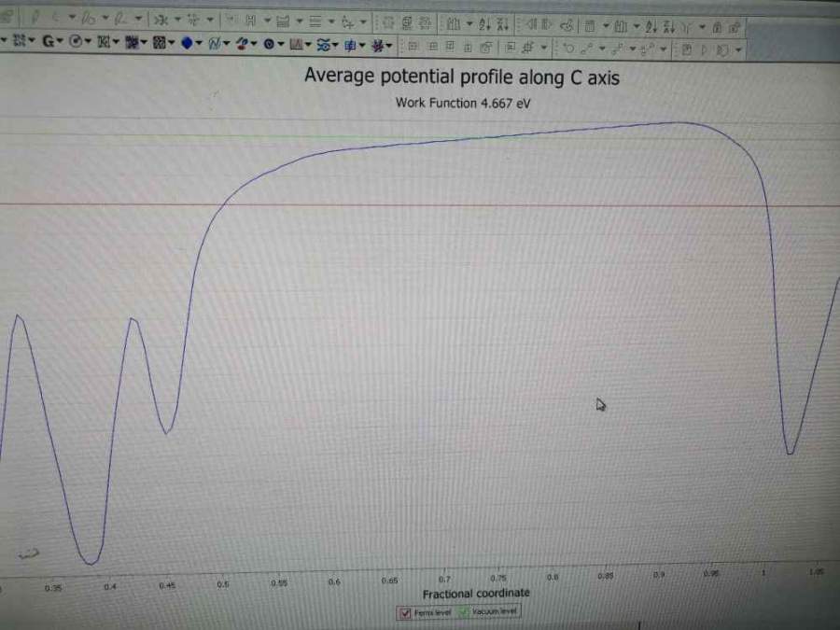Viewport: 840px width, 630px height.
Task: Click the Vacuum level legend label
Action: (494, 610)
